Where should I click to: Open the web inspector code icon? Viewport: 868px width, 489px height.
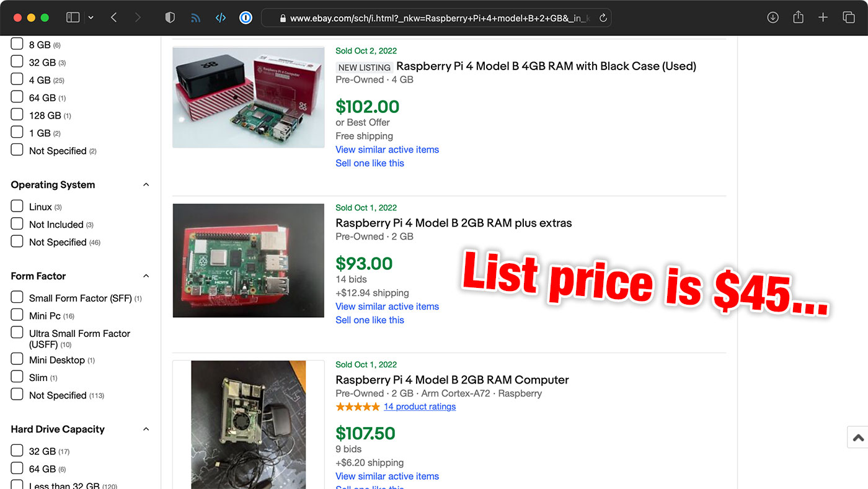[x=221, y=17]
